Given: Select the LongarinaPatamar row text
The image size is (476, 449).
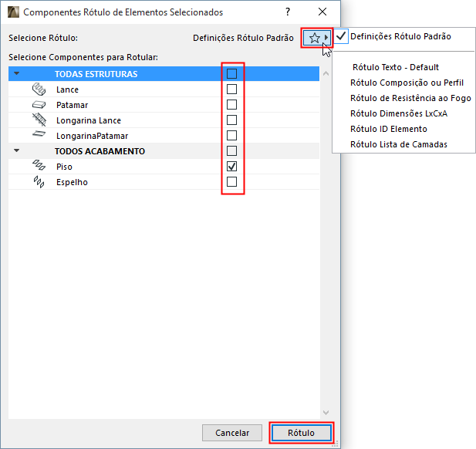Looking at the screenshot, I should pos(92,136).
